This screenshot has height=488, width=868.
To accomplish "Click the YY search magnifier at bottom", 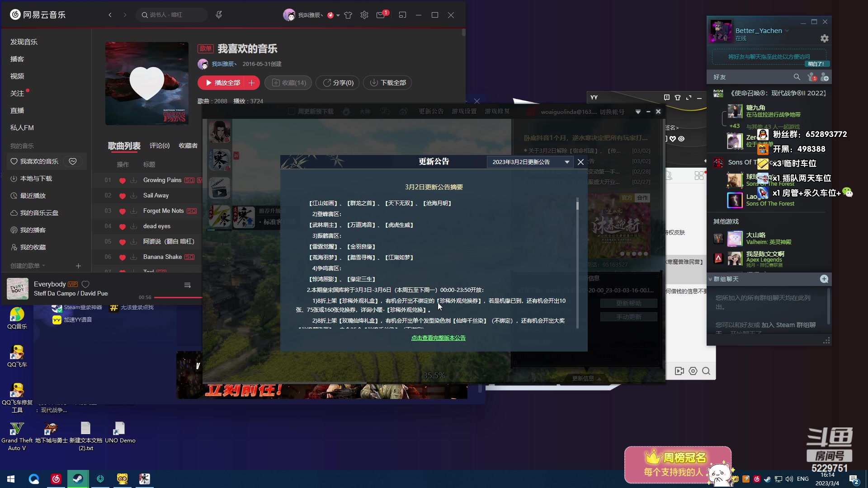I will point(706,371).
